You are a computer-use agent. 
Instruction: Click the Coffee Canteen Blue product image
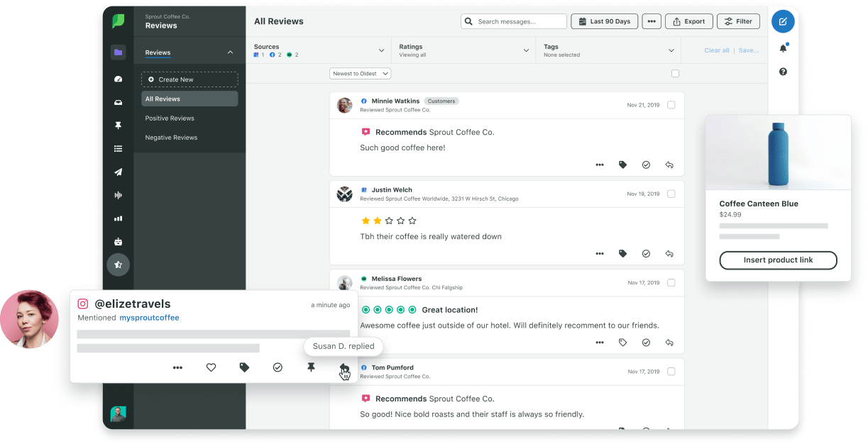point(778,152)
